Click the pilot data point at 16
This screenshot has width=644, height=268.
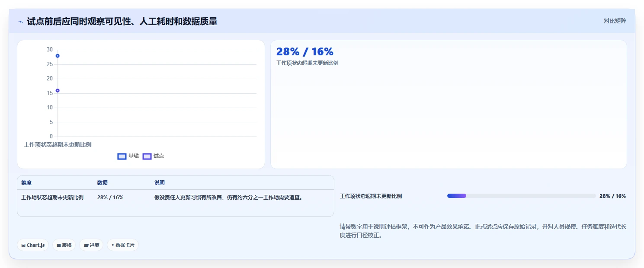(58, 90)
